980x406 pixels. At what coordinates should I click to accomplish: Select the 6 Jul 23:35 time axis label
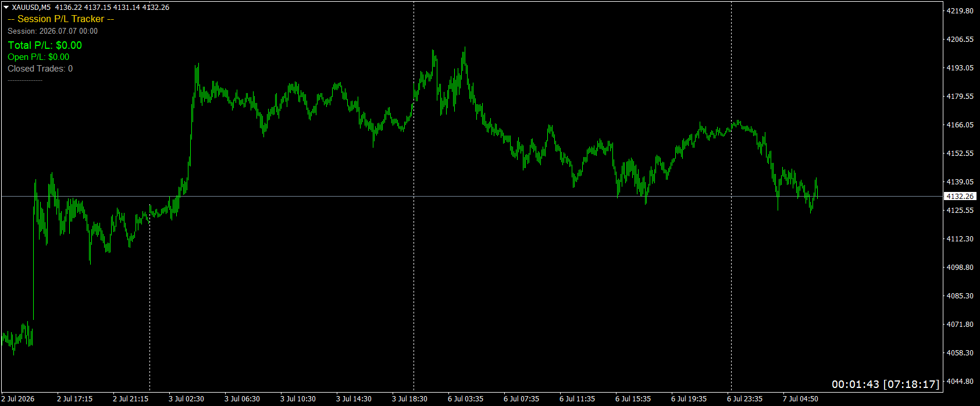point(744,399)
